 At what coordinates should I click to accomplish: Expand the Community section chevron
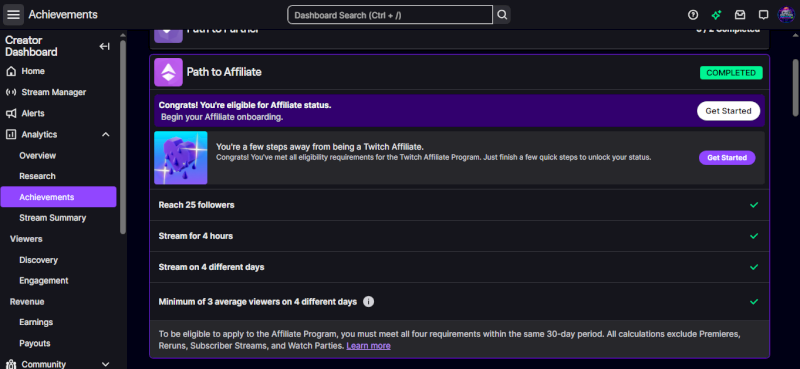coord(106,364)
